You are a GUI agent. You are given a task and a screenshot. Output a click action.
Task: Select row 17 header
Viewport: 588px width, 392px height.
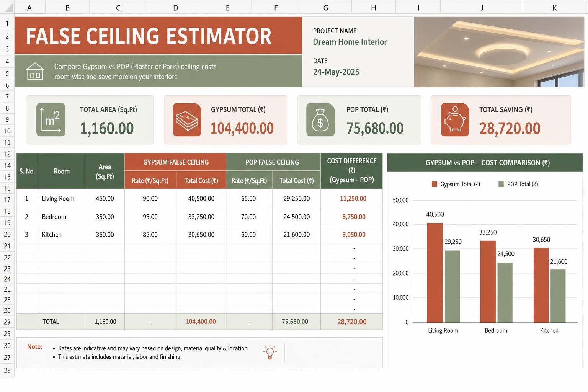pyautogui.click(x=7, y=199)
